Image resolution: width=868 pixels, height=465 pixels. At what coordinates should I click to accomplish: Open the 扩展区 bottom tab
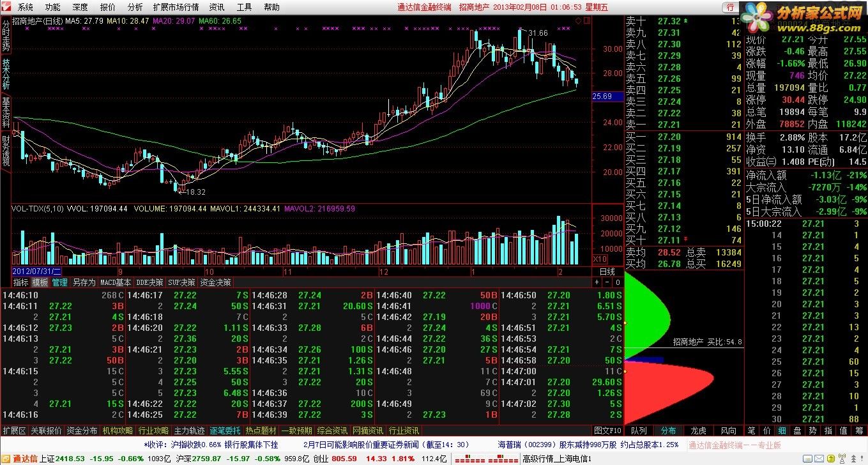point(14,431)
